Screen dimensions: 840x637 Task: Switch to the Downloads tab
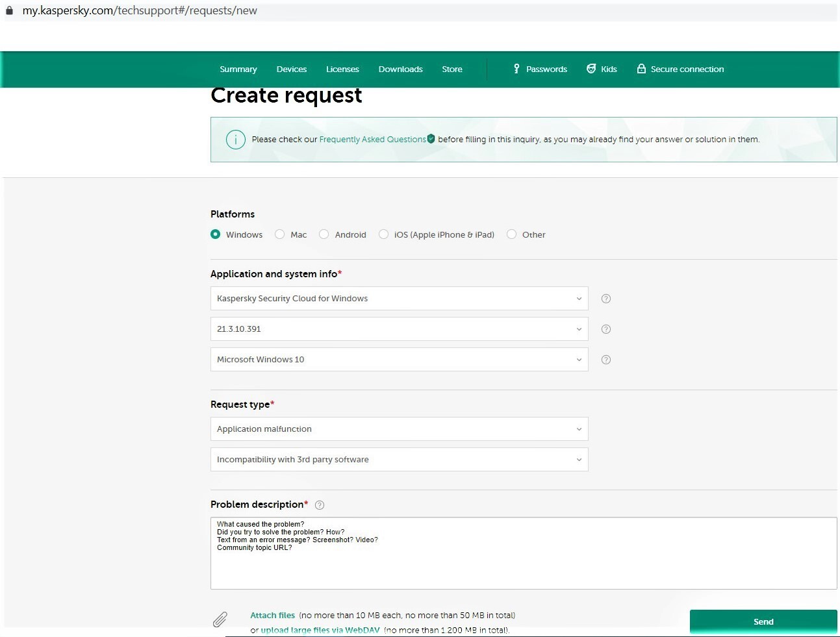coord(401,69)
